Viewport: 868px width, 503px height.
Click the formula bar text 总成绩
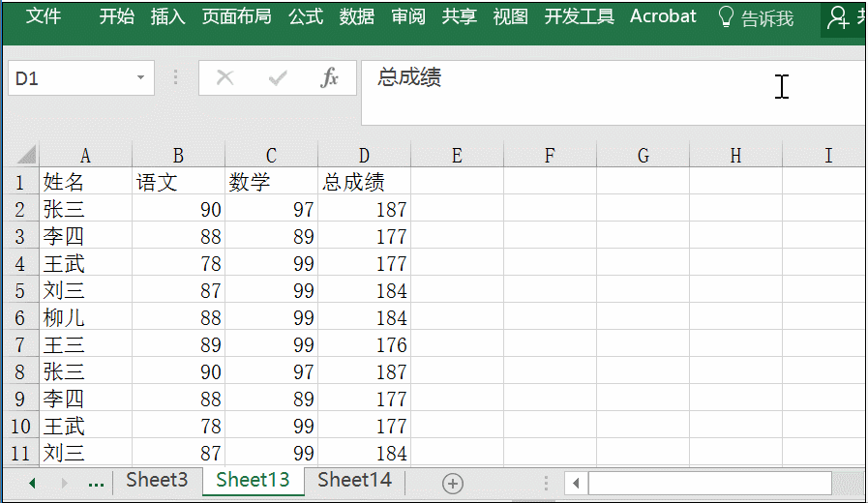[x=409, y=77]
